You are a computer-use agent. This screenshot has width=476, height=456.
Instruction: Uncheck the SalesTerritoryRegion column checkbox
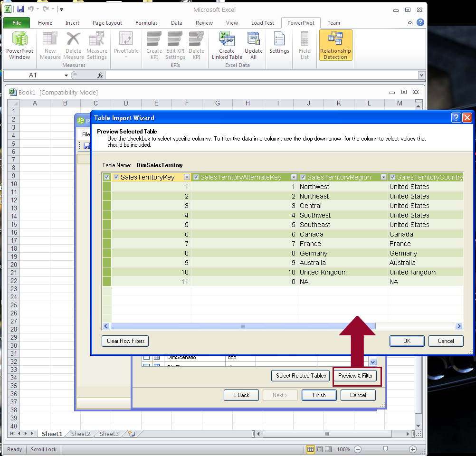tap(303, 177)
